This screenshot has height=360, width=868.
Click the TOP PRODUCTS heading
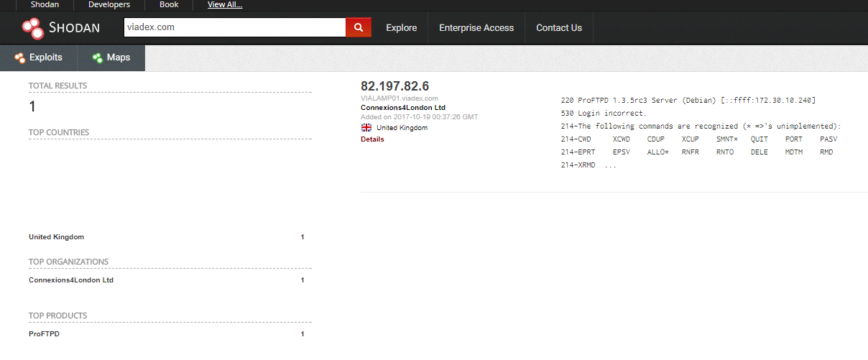(57, 316)
